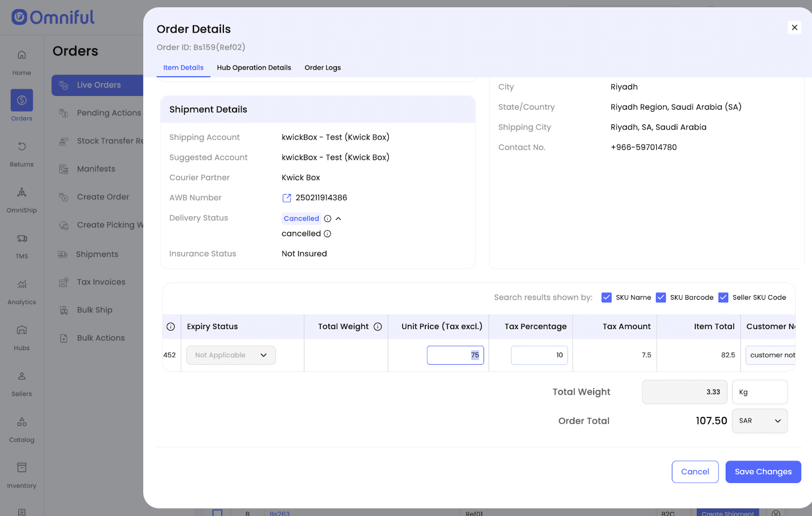Switch to Hub Operation Details tab
The width and height of the screenshot is (812, 516).
(254, 68)
